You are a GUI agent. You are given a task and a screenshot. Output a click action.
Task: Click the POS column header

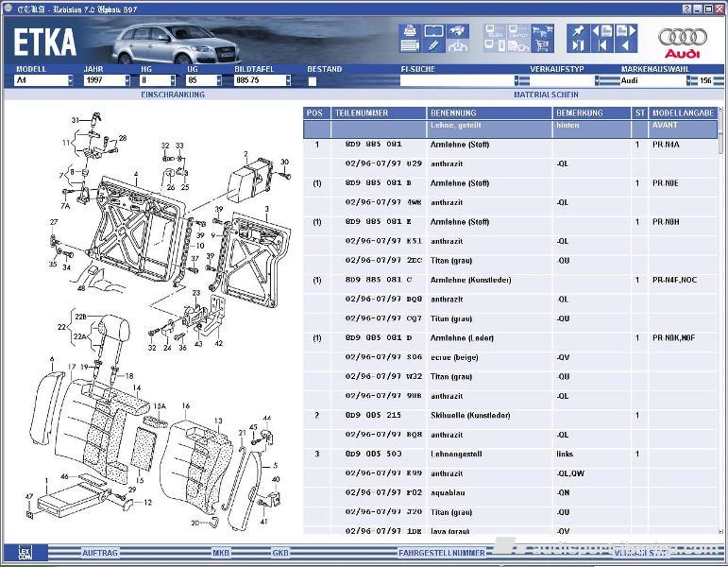(316, 113)
